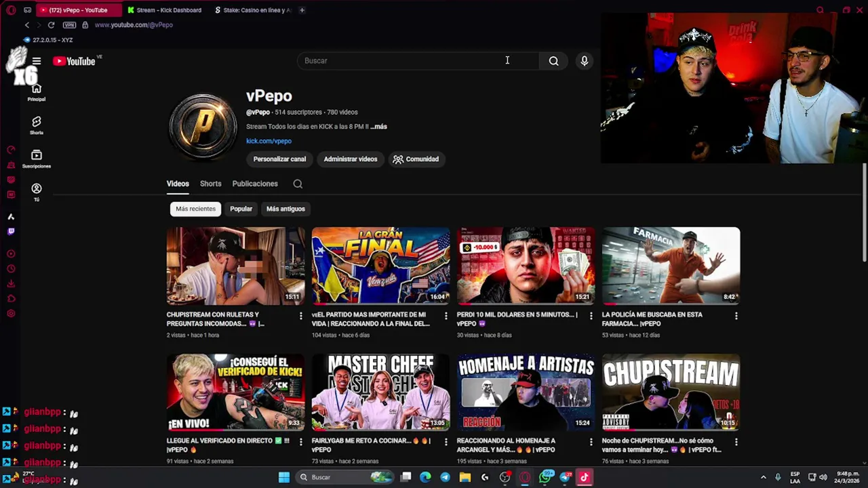The height and width of the screenshot is (488, 868).
Task: Open the channel Publicaciones tab
Action: 255,184
